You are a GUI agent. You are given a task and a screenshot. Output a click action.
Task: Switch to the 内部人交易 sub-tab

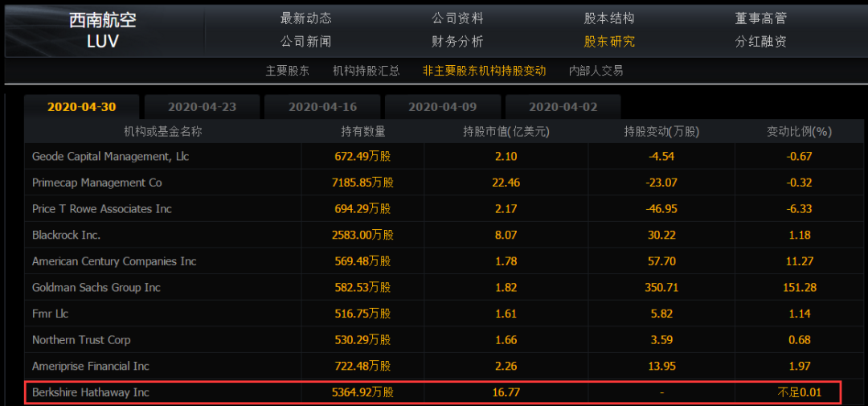click(x=596, y=71)
